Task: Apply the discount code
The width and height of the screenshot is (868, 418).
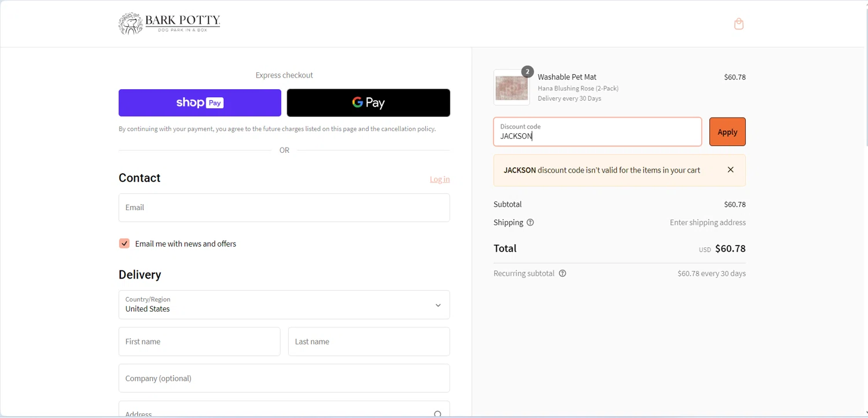Action: tap(727, 132)
